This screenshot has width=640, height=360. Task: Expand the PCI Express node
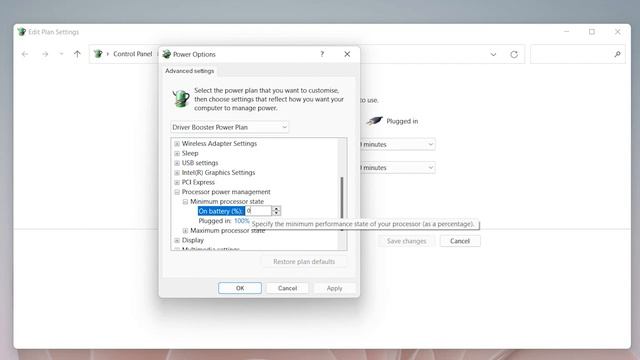click(x=177, y=182)
